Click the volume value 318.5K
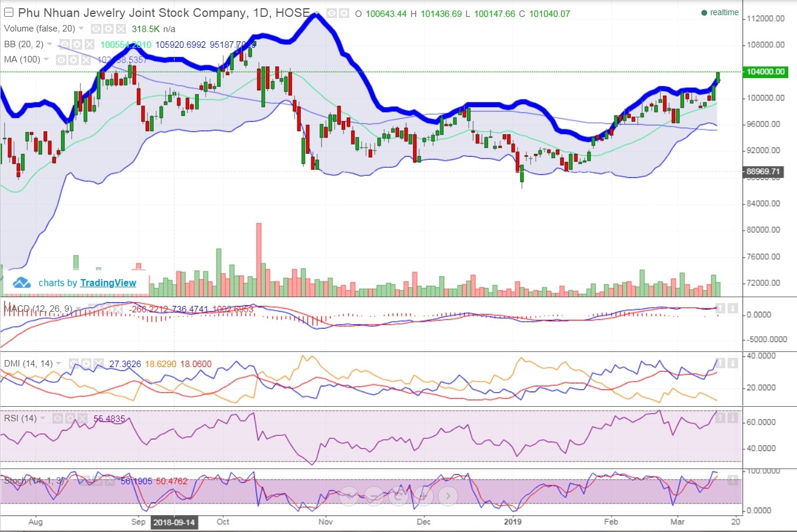The image size is (797, 532). [x=146, y=29]
